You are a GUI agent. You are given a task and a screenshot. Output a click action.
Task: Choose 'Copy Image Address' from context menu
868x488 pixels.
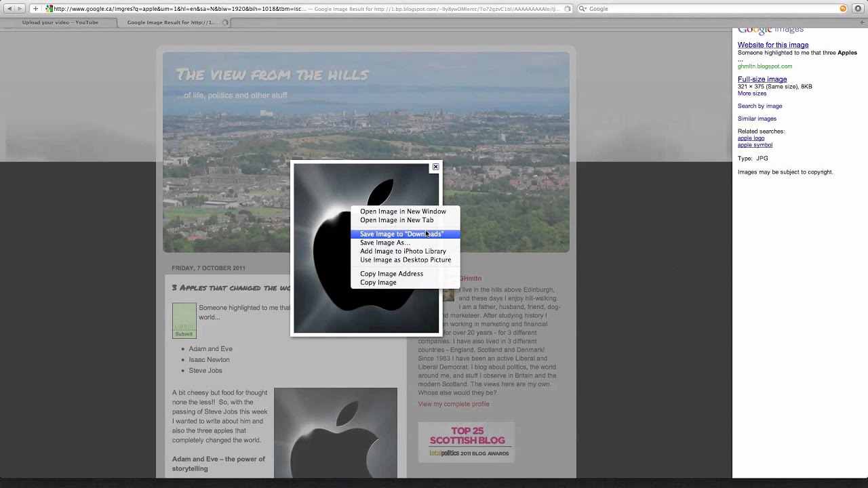[x=405, y=274]
